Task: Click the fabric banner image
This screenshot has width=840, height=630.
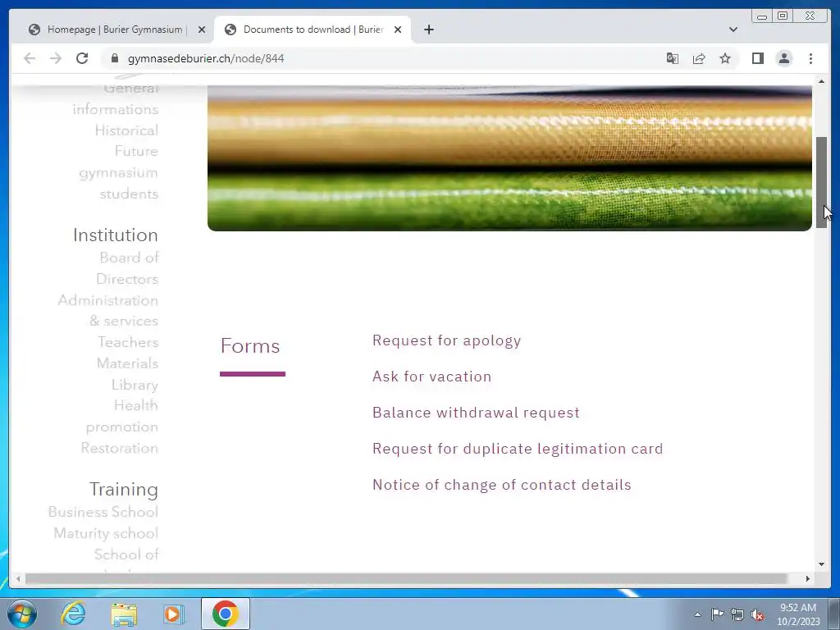Action: 509,158
